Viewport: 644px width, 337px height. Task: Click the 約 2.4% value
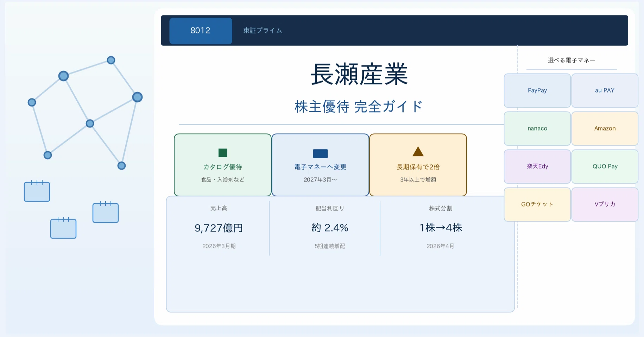pyautogui.click(x=330, y=228)
